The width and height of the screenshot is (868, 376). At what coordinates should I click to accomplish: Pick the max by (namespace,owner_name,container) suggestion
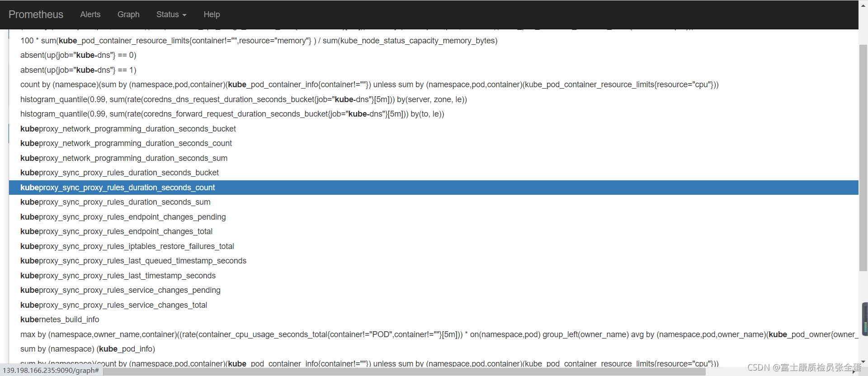434,334
